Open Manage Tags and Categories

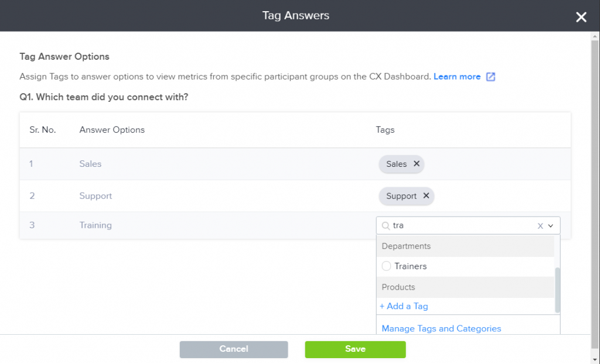pos(441,328)
